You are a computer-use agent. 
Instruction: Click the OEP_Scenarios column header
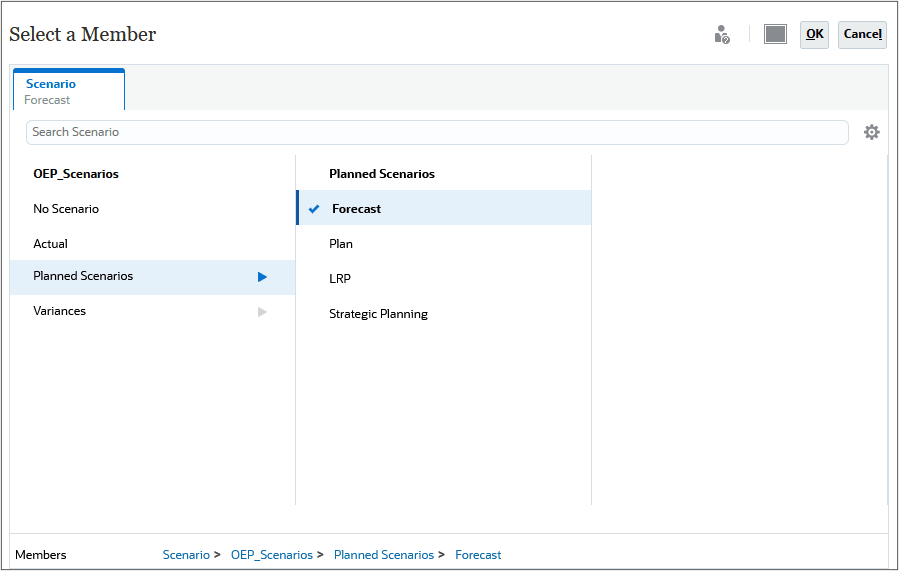click(76, 174)
